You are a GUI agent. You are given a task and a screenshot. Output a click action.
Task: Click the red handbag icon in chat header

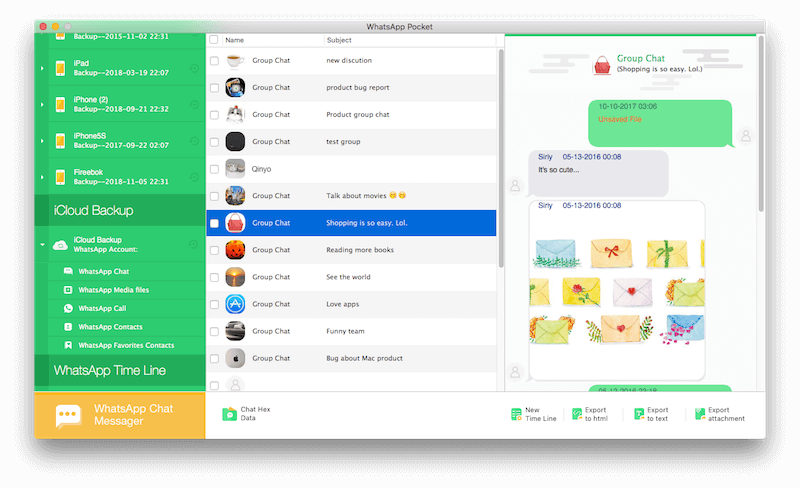[x=602, y=65]
